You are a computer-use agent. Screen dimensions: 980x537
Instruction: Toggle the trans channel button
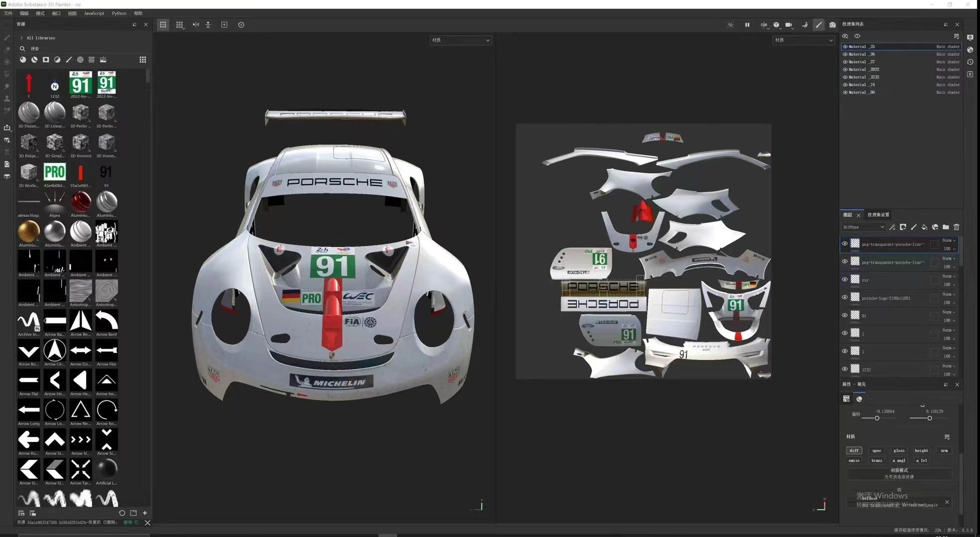point(877,460)
